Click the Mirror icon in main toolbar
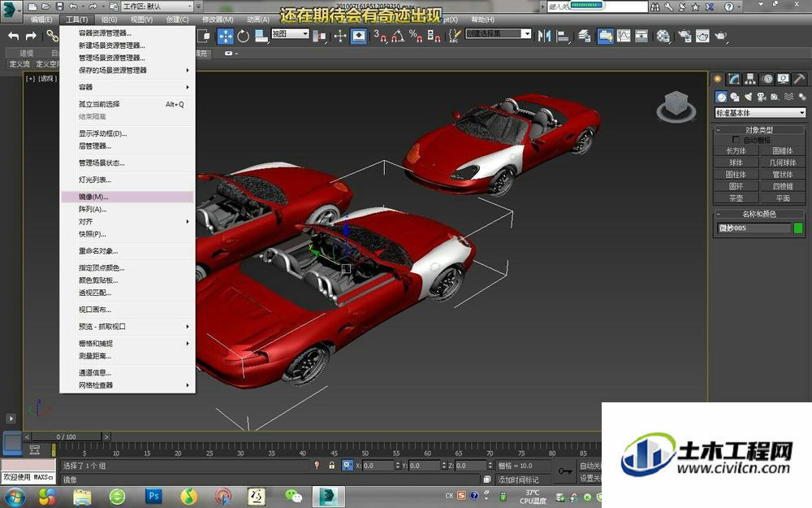The height and width of the screenshot is (508, 812). (x=544, y=36)
